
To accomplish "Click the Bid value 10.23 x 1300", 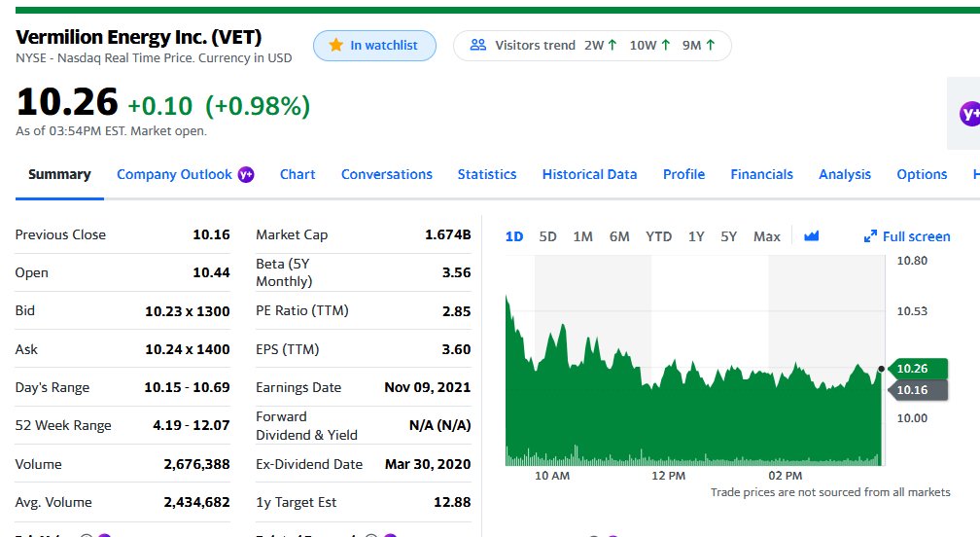I will 188,311.
